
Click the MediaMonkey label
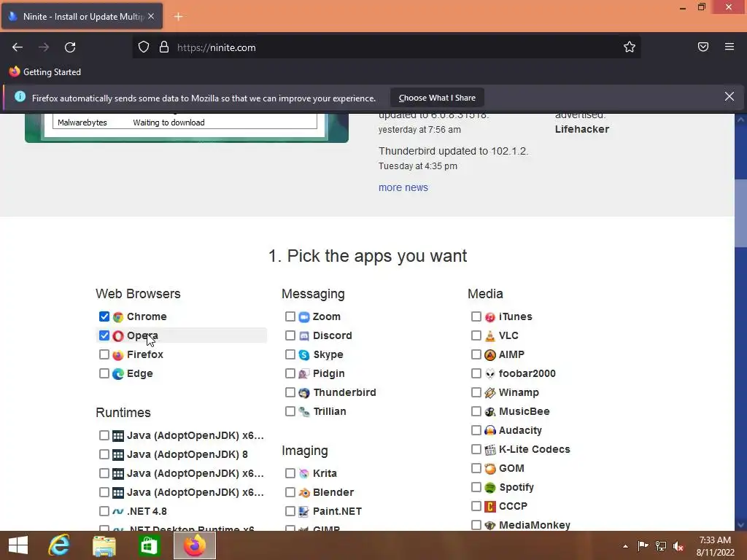(x=535, y=525)
